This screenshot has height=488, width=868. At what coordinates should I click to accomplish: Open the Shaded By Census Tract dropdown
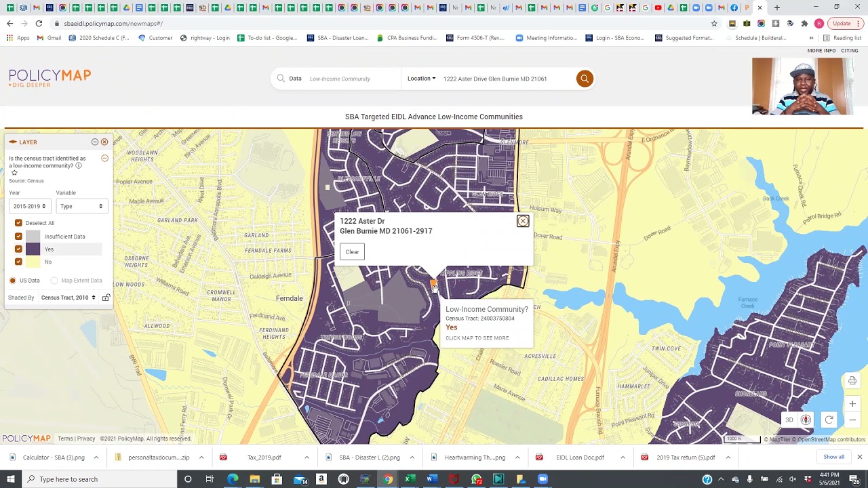tap(68, 298)
